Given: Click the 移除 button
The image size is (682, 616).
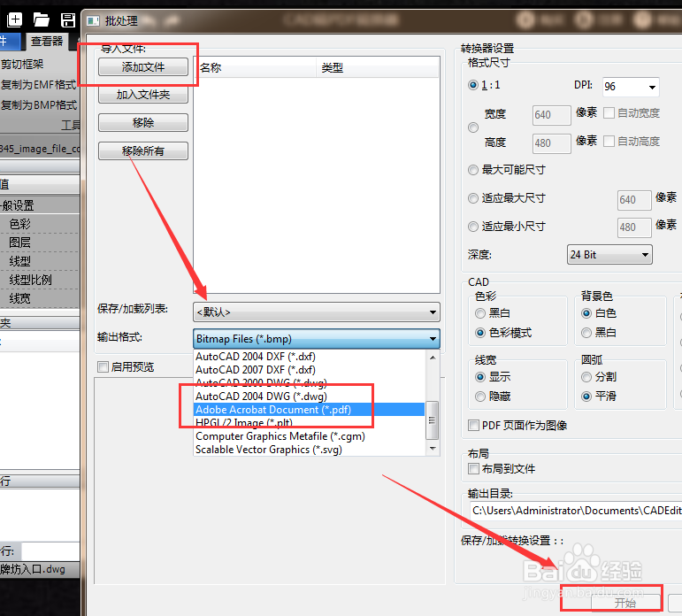Looking at the screenshot, I should coord(143,123).
